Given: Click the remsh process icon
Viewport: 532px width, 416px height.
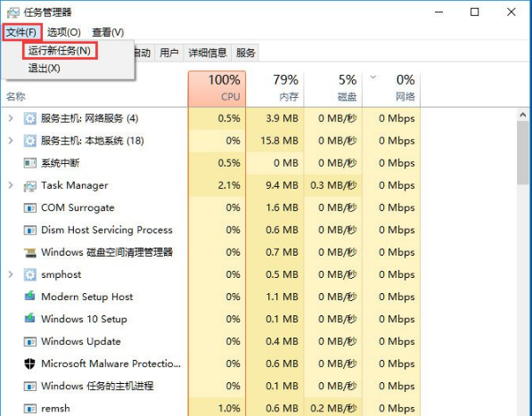Looking at the screenshot, I should tap(30, 409).
